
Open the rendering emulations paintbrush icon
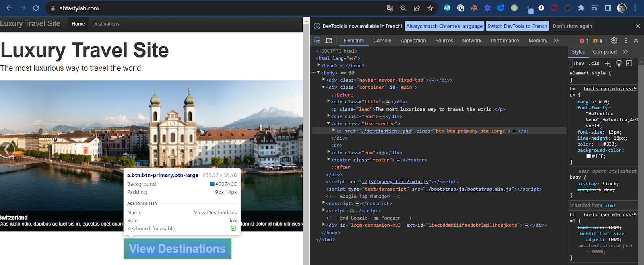point(619,63)
